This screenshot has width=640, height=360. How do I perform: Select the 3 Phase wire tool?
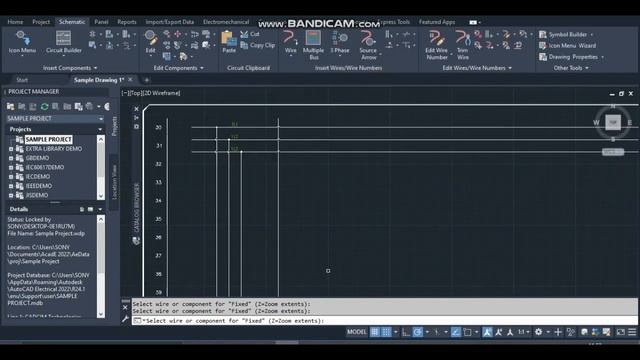pyautogui.click(x=340, y=42)
